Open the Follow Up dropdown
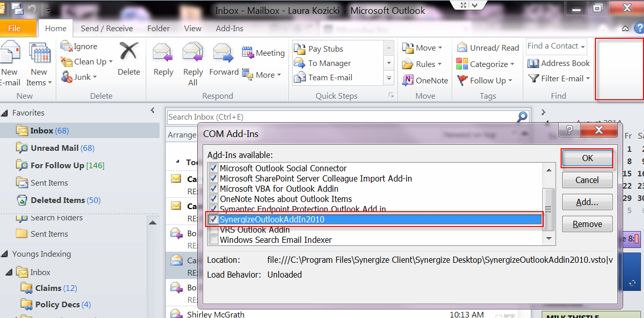 (x=510, y=81)
